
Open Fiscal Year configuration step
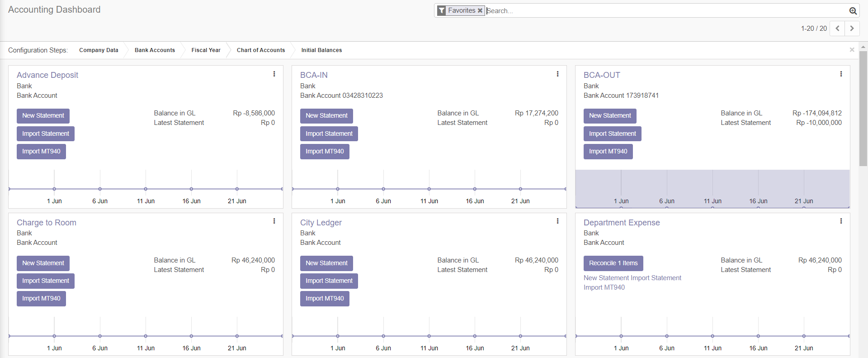point(206,50)
